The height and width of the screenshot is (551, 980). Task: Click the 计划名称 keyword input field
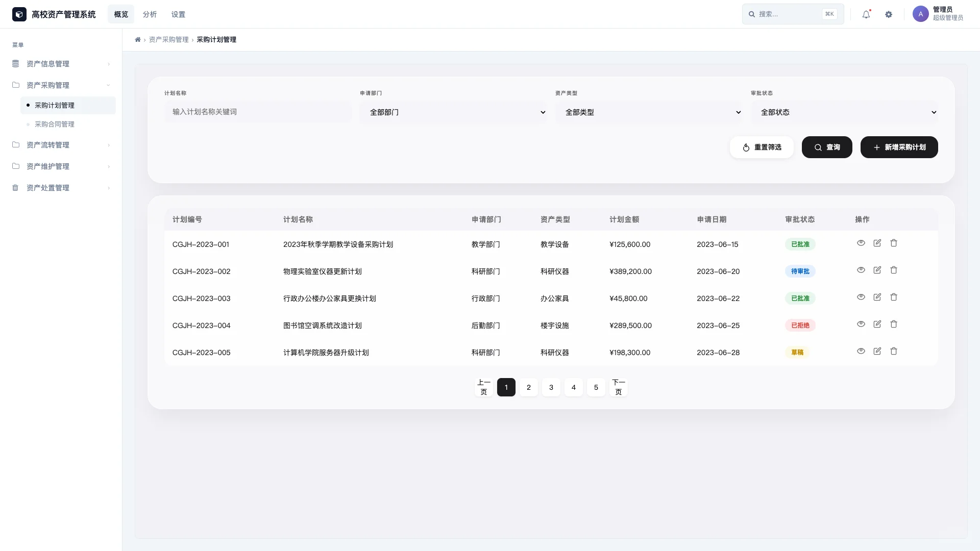coord(258,112)
